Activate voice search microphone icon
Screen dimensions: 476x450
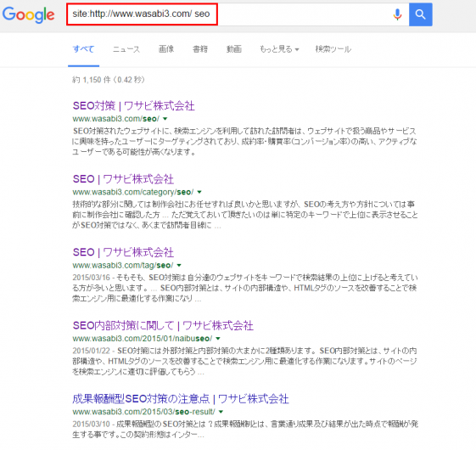[397, 14]
